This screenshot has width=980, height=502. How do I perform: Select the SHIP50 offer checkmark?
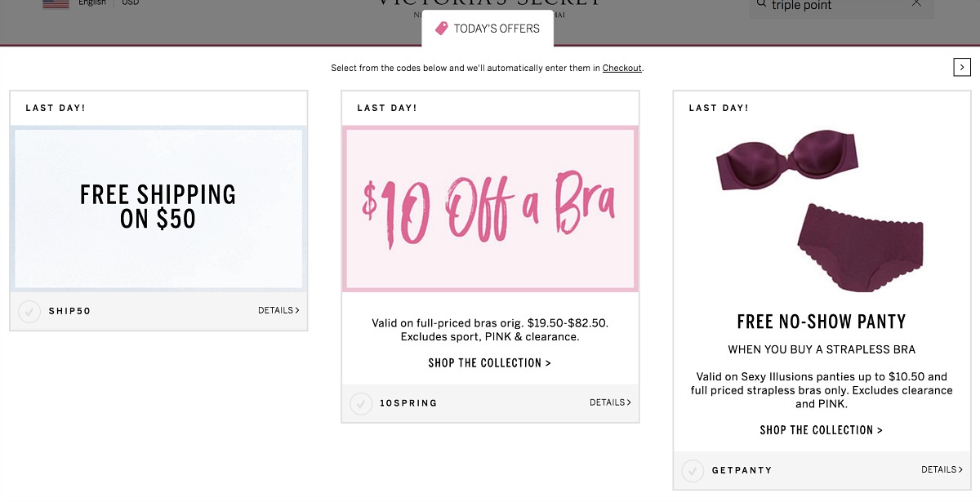point(29,311)
